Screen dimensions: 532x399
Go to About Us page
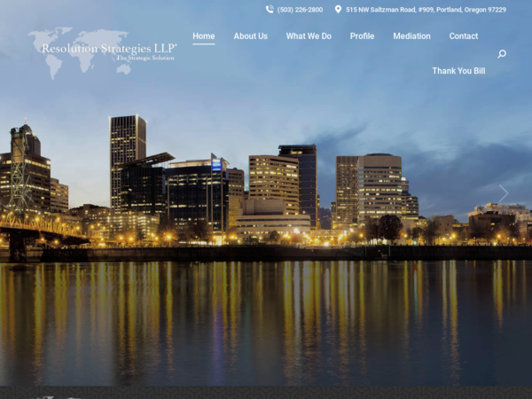click(250, 36)
